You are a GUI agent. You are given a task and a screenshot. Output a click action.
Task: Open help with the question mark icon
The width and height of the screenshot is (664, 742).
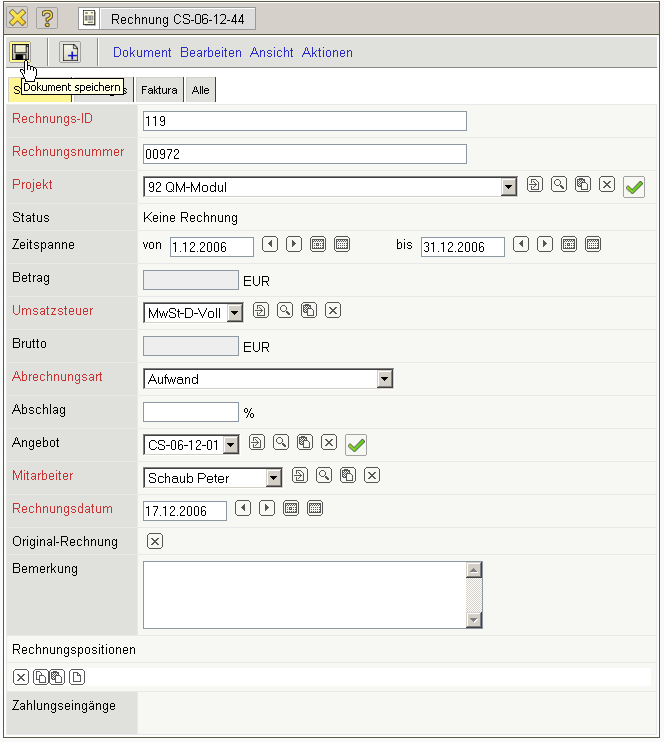(47, 18)
